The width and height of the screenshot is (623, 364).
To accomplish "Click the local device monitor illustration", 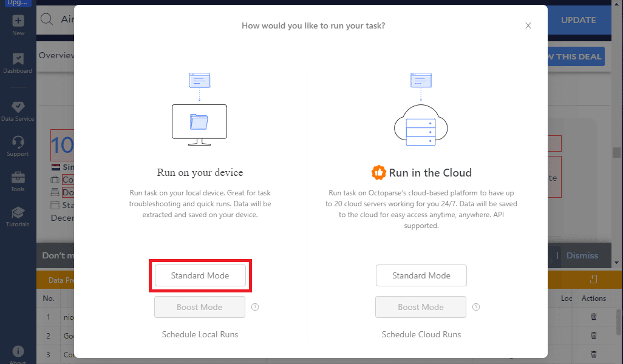I will click(x=199, y=124).
